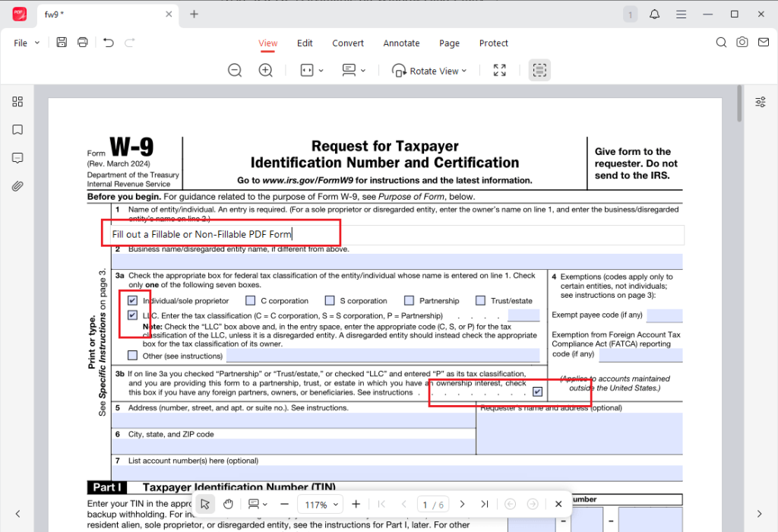The height and width of the screenshot is (532, 778).
Task: Expand Rotate View options
Action: point(464,71)
